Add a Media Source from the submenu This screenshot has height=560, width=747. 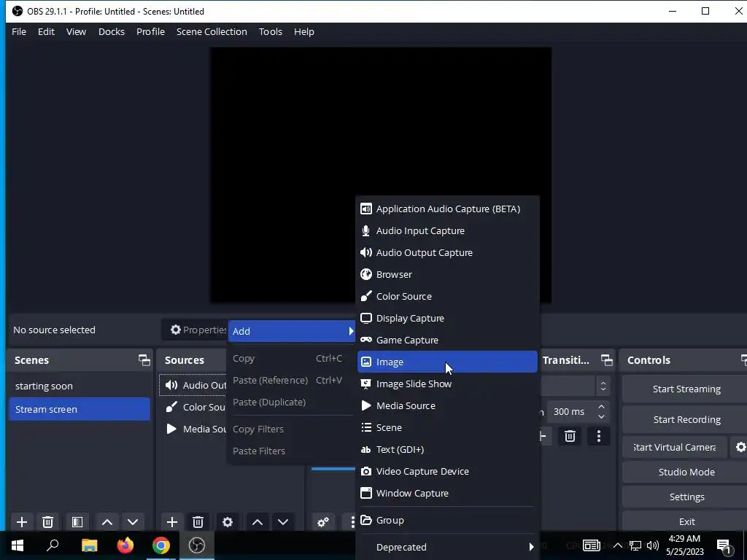(447, 405)
